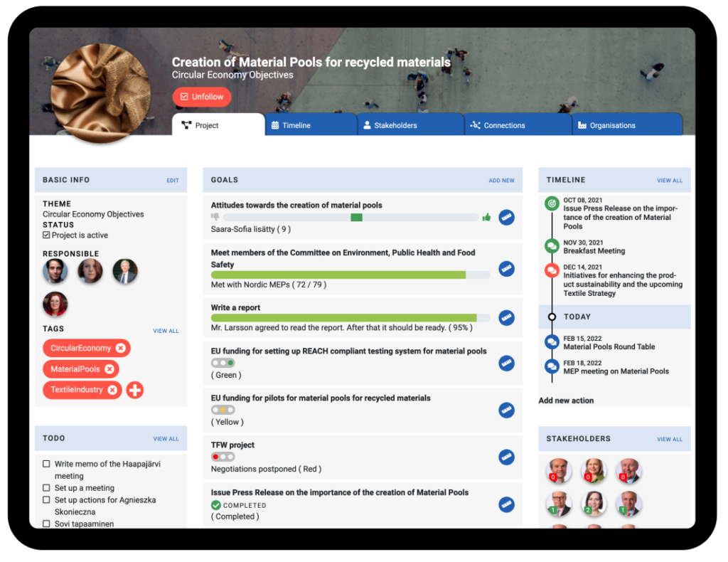Click 'MEP meeting on Material Pools' entry
This screenshot has width=728, height=562.
(616, 371)
